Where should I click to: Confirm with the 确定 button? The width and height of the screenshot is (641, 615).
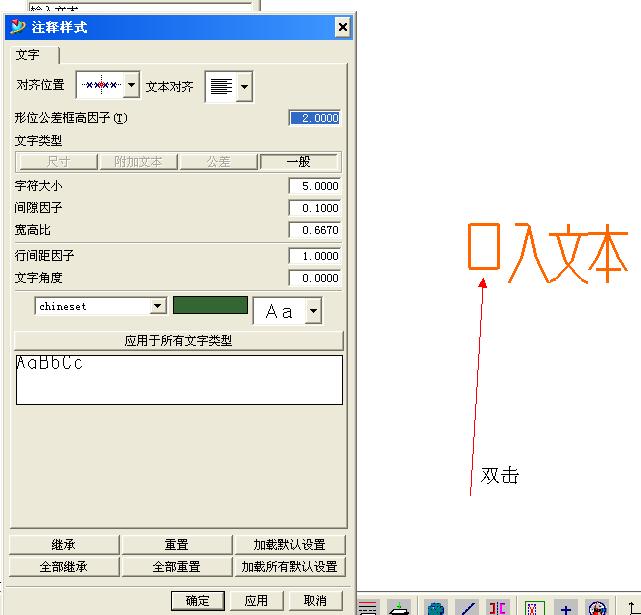(x=198, y=601)
